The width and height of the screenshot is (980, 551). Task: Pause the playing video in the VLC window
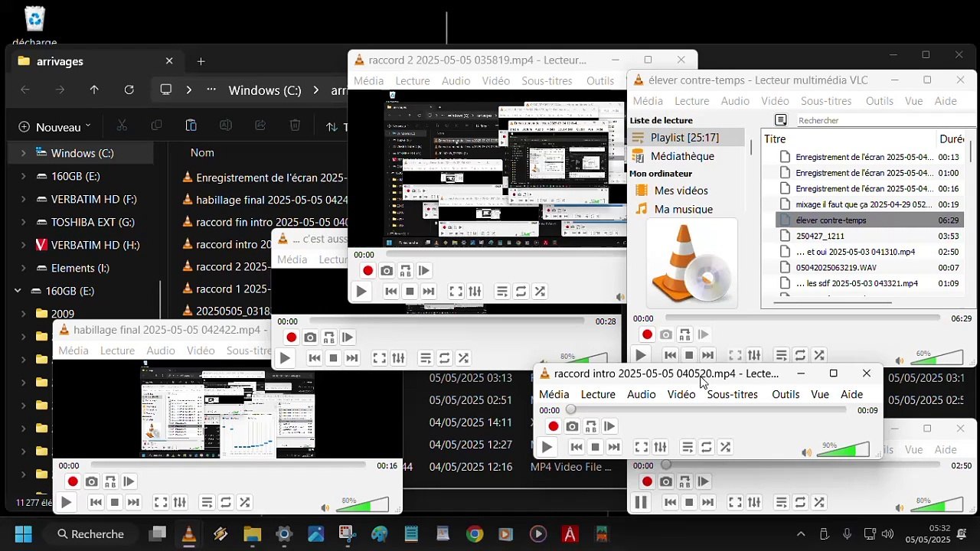tap(641, 502)
